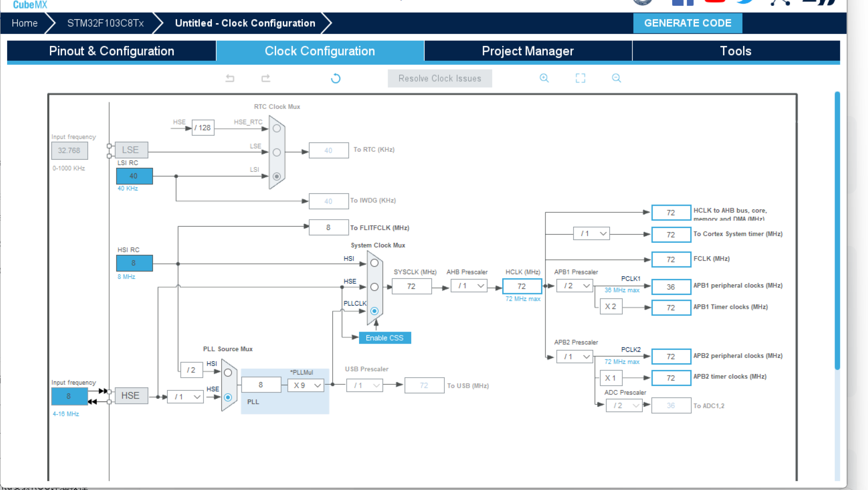Click the Cortex System timer value field

click(x=671, y=235)
